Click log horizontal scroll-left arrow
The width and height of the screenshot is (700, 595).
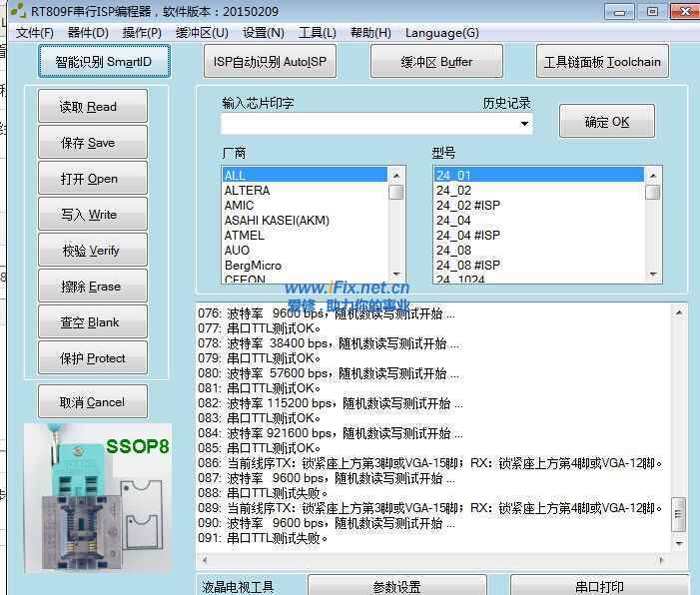point(205,560)
